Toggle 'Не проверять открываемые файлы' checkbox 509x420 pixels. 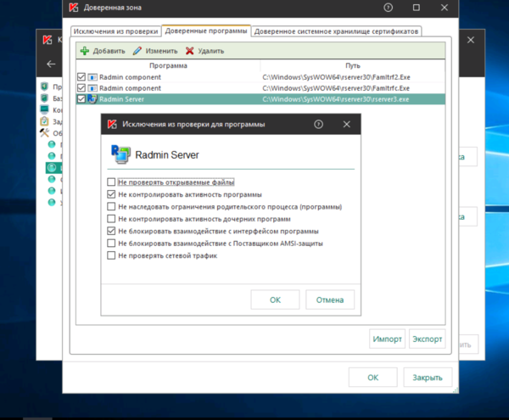[x=111, y=182]
